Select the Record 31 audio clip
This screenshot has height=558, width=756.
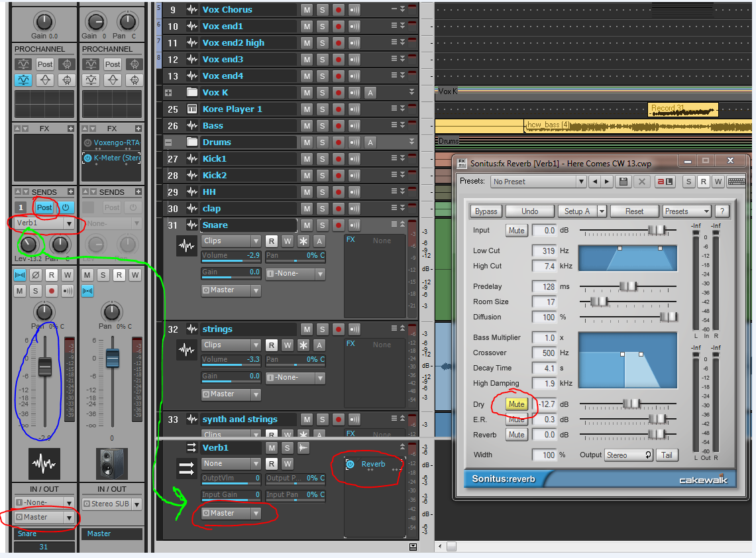683,109
